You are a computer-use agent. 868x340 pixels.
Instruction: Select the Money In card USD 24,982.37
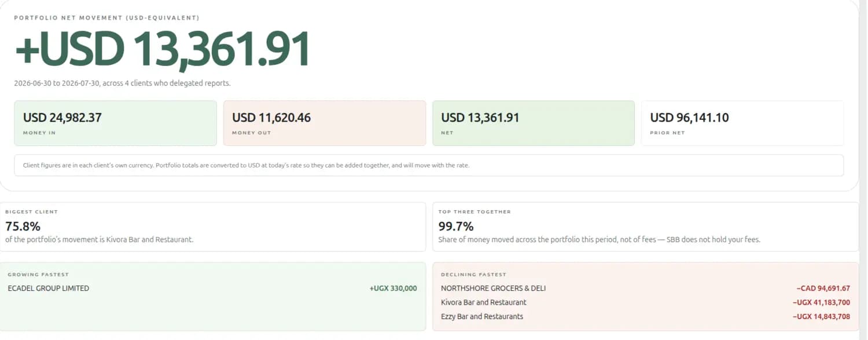pos(116,123)
